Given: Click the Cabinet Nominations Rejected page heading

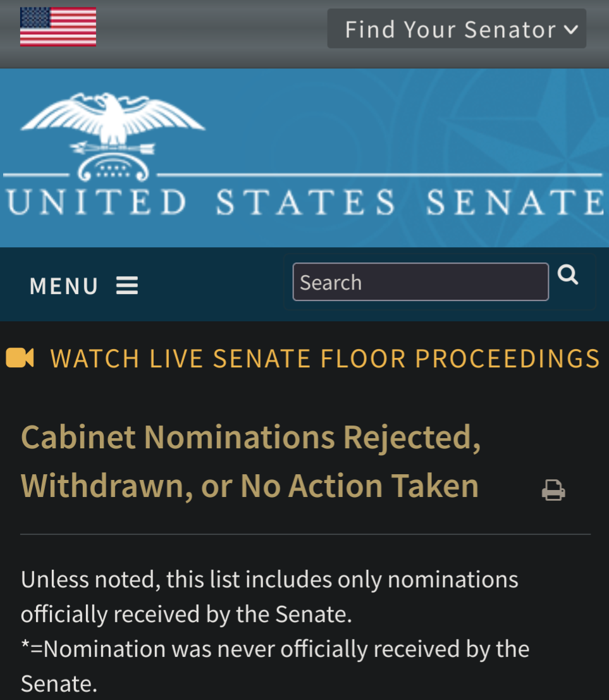Looking at the screenshot, I should coord(250,461).
